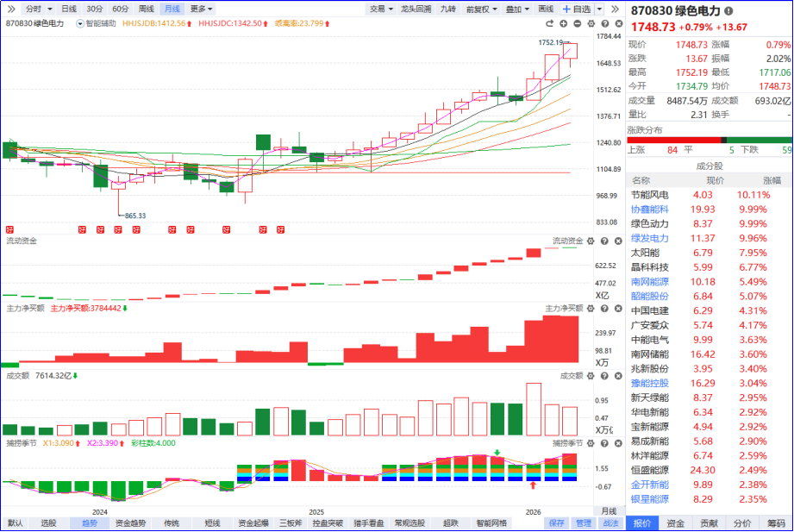This screenshot has width=794, height=532.
Task: Switch to 30分 chart period
Action: point(94,9)
